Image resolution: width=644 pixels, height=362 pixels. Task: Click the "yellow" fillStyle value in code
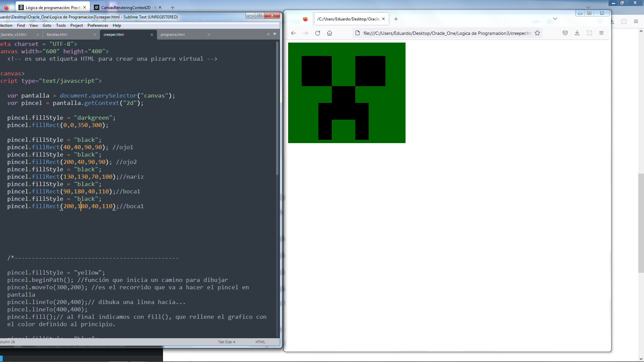88,273
